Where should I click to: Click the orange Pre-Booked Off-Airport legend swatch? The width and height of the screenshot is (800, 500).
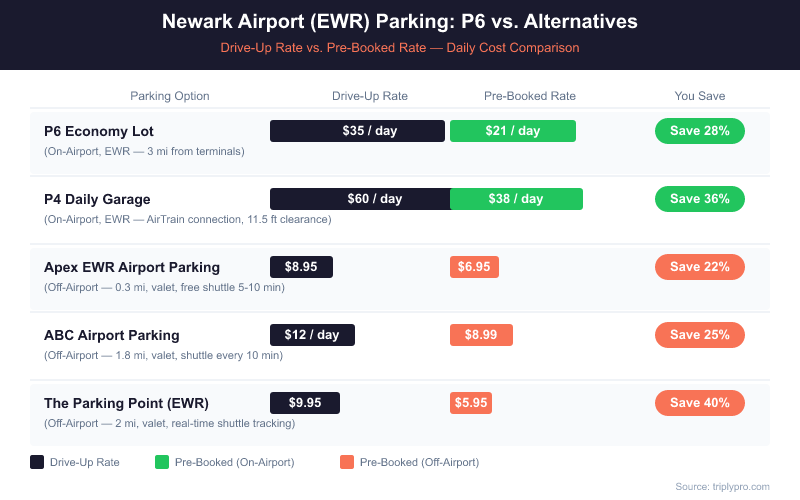[347, 462]
